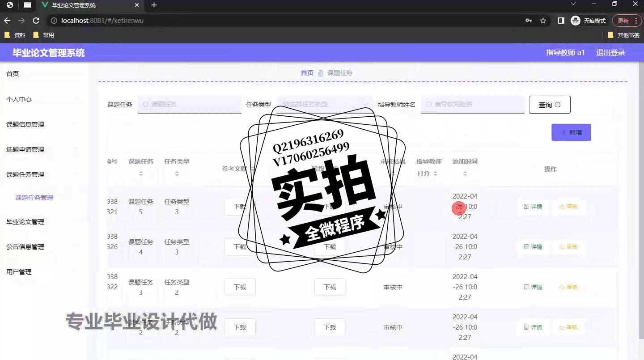Click 审核 for the 课题任务 5 row
The image size is (644, 360).
568,207
